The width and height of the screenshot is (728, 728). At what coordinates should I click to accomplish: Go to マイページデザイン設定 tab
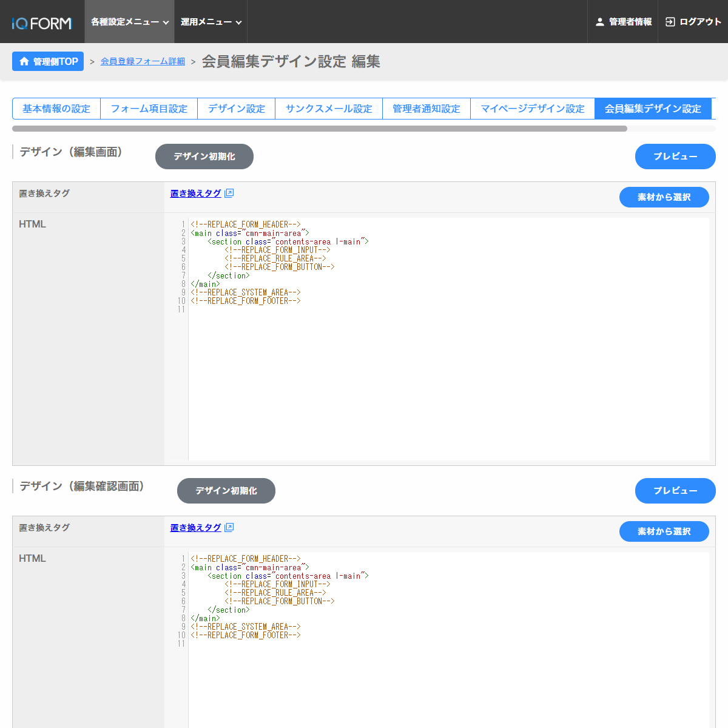click(532, 109)
